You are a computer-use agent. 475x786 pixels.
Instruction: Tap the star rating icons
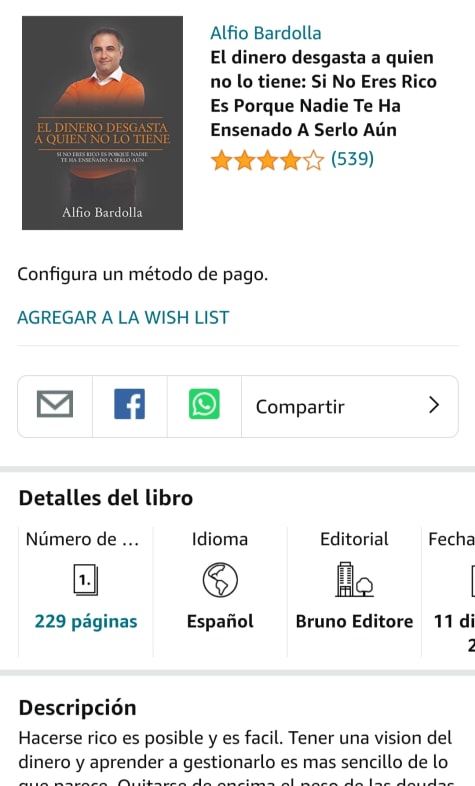tap(268, 161)
